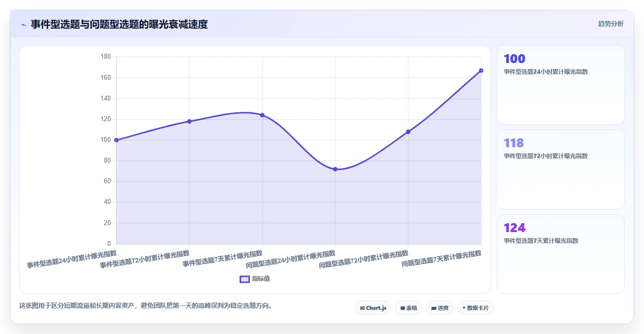Select the data point for 问题型选题7天累计曝光指数
644x334 pixels.
[481, 70]
